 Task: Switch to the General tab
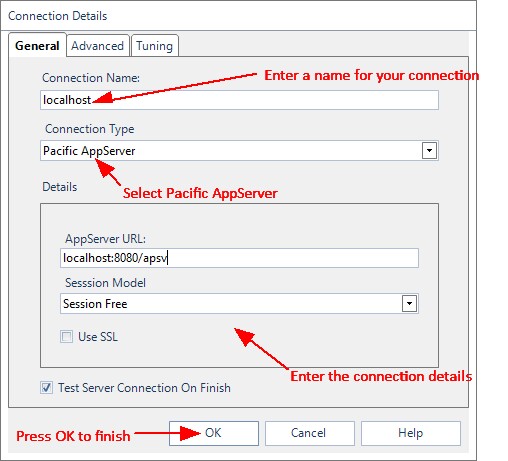[x=37, y=45]
